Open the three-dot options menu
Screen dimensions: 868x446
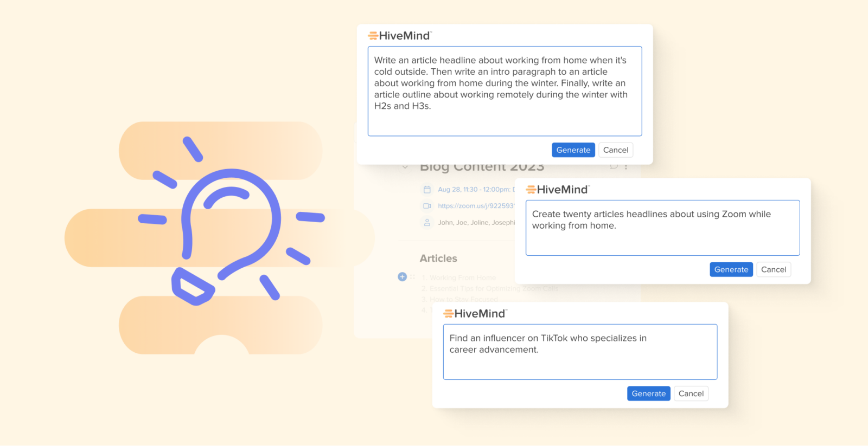click(x=626, y=166)
